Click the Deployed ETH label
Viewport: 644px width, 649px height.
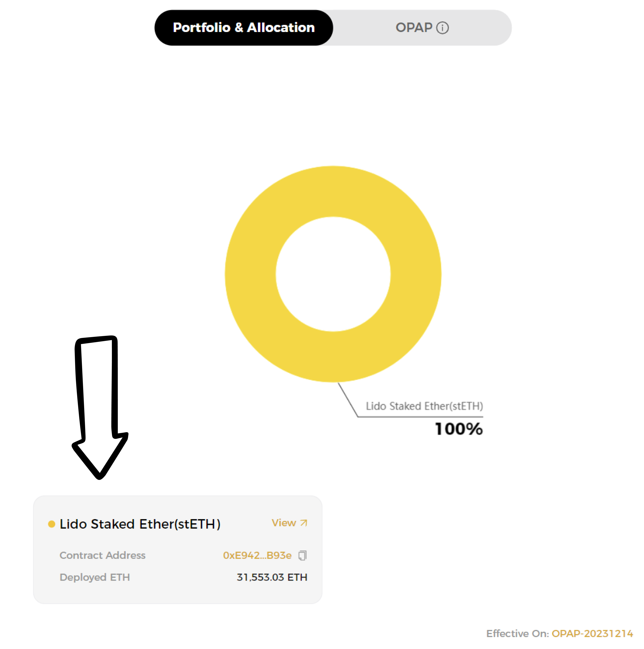tap(94, 577)
